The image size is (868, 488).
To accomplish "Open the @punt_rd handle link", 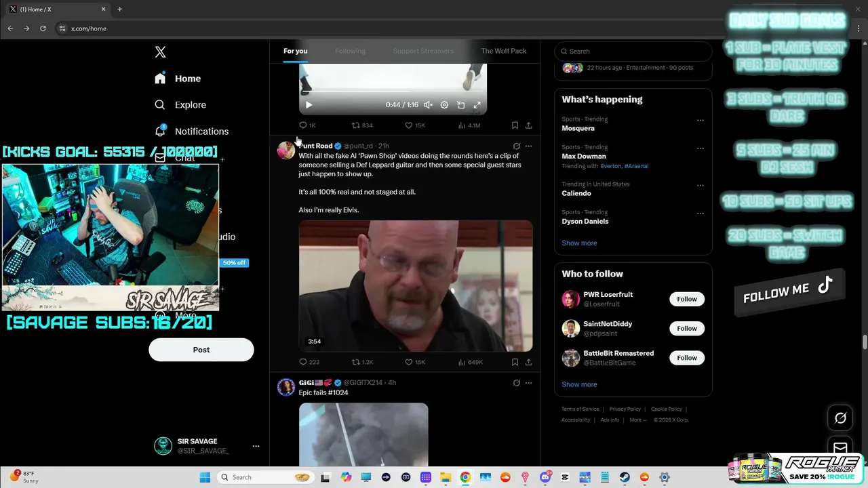I will 358,146.
